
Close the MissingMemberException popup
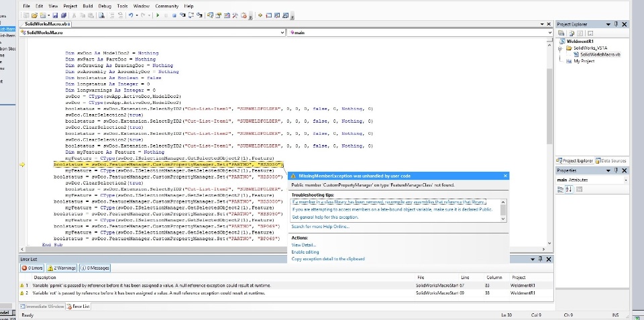pyautogui.click(x=505, y=176)
